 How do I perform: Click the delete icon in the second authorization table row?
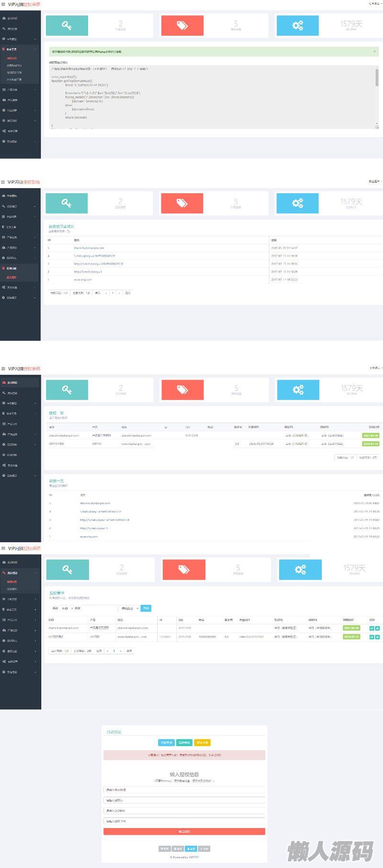click(377, 637)
